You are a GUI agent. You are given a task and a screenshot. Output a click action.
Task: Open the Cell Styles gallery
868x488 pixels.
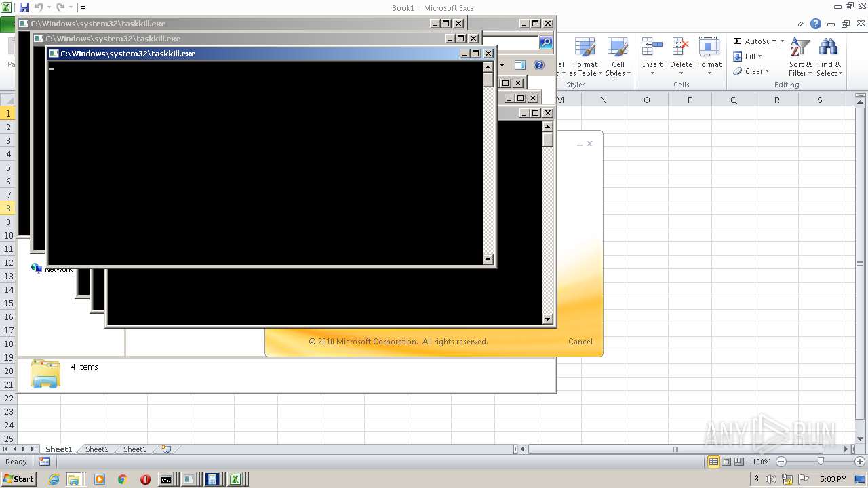(x=618, y=58)
